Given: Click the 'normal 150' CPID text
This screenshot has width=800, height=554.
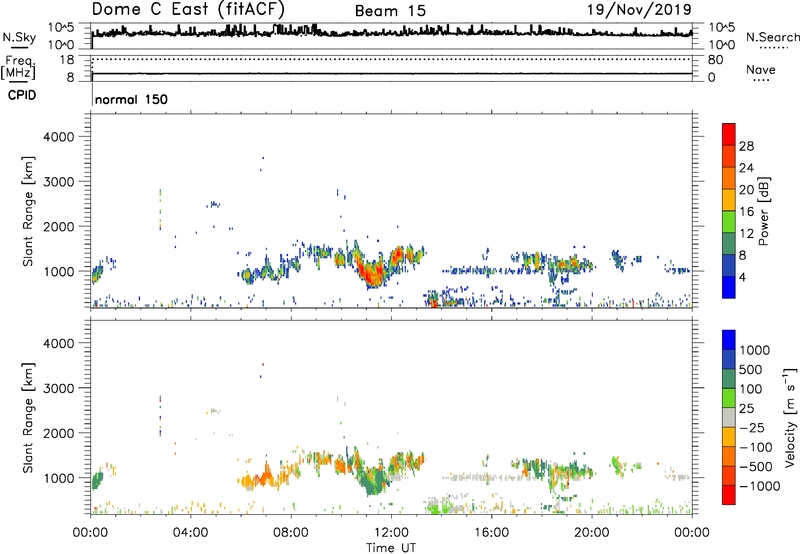Looking at the screenshot, I should coord(131,99).
